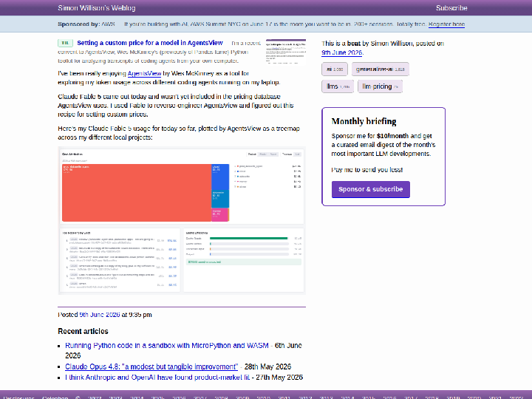This screenshot has width=532, height=399.
Task: Open the 2003 archive in the footer
Action: point(116,397)
